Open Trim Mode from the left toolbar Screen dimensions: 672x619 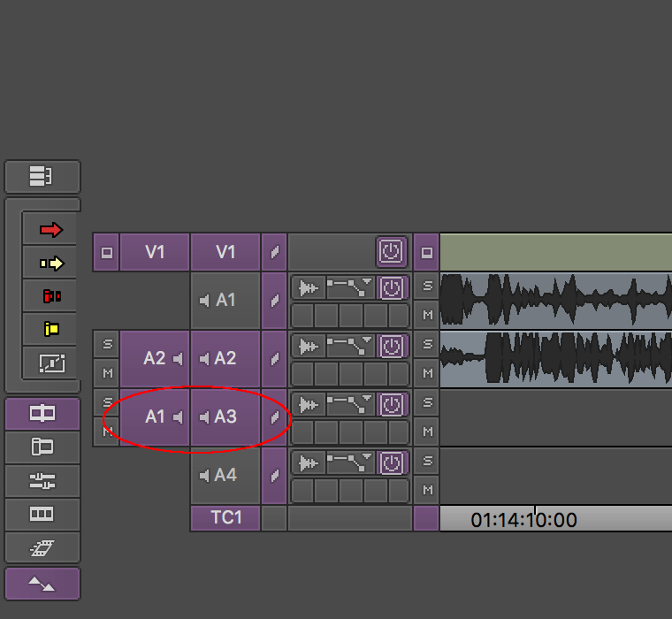(42, 413)
